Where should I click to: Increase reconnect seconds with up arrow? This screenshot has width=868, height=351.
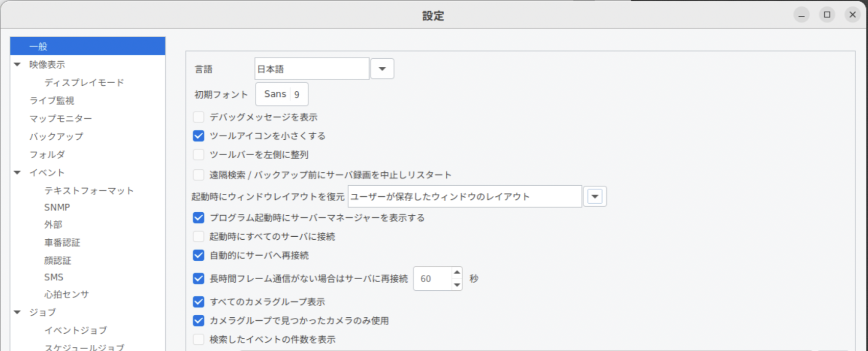[457, 272]
